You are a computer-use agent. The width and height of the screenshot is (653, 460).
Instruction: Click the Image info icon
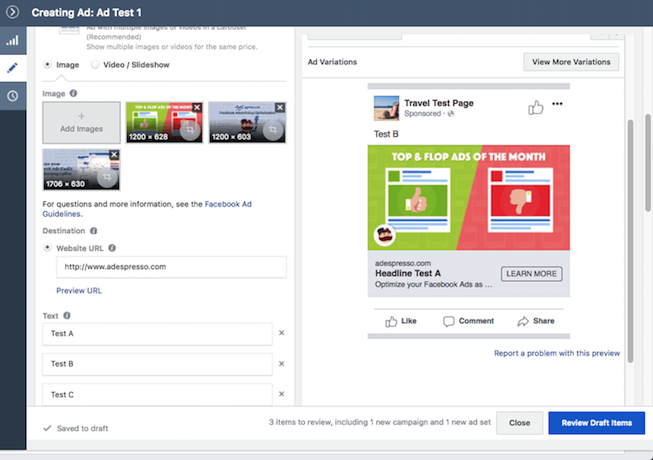(x=73, y=93)
